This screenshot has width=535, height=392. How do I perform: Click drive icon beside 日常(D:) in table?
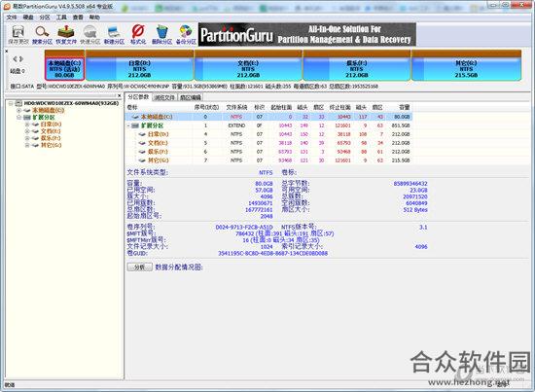pos(142,134)
